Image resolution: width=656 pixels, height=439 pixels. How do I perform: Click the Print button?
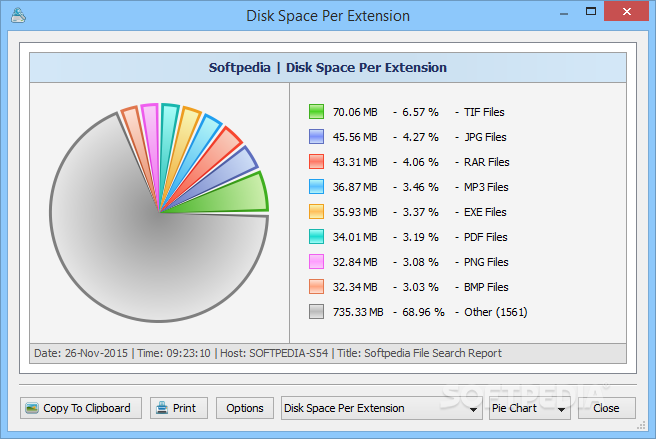(x=179, y=408)
